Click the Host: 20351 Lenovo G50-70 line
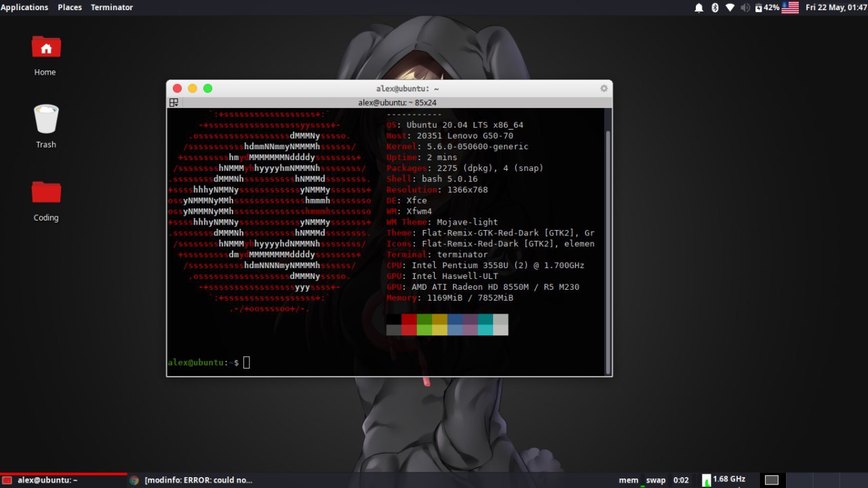This screenshot has width=868, height=488. coord(450,136)
